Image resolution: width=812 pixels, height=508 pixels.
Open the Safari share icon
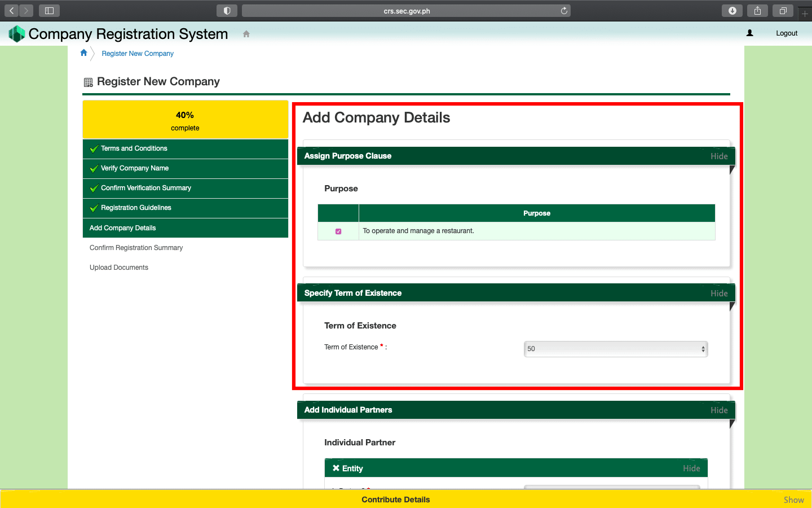tap(757, 11)
